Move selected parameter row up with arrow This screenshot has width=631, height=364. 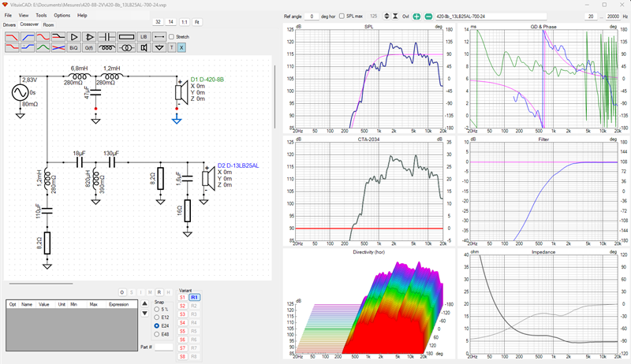(145, 303)
